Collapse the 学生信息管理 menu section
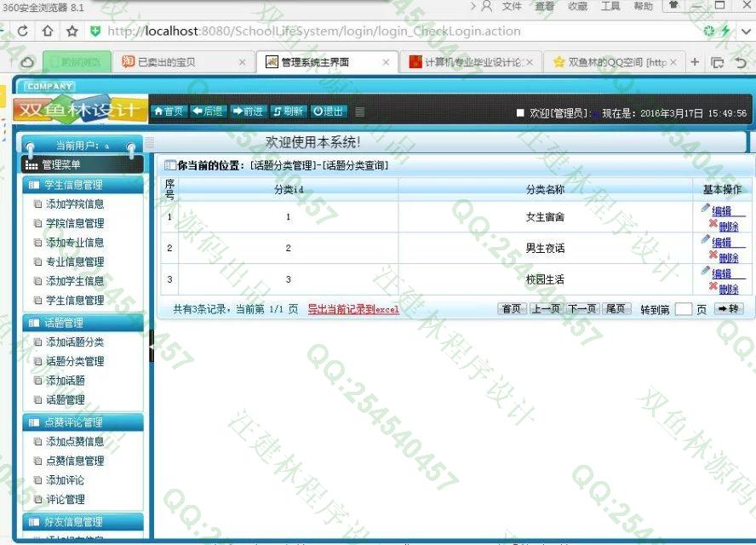The image size is (756, 545). point(83,185)
